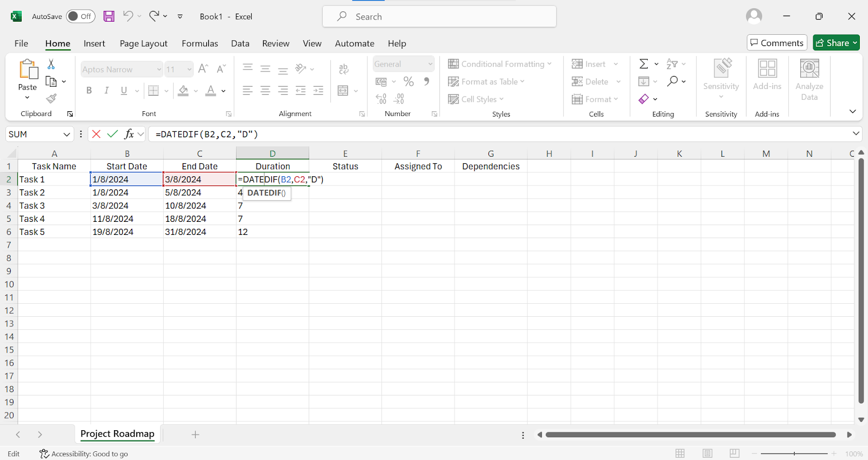This screenshot has height=460, width=868.
Task: Click the Paste clipboard icon
Action: pos(28,69)
